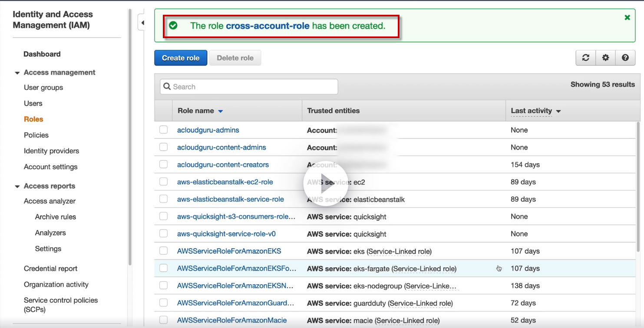Screen dimensions: 644x328
Task: Go to Policies in the sidebar
Action: tap(36, 135)
